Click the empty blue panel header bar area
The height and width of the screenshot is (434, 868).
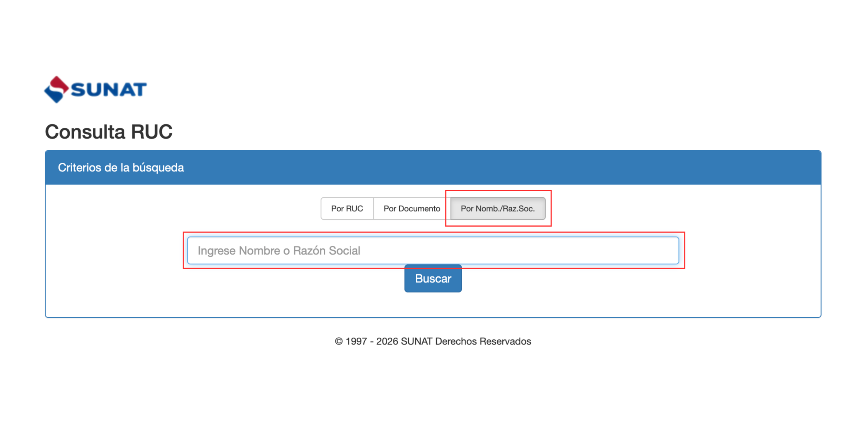click(509, 167)
